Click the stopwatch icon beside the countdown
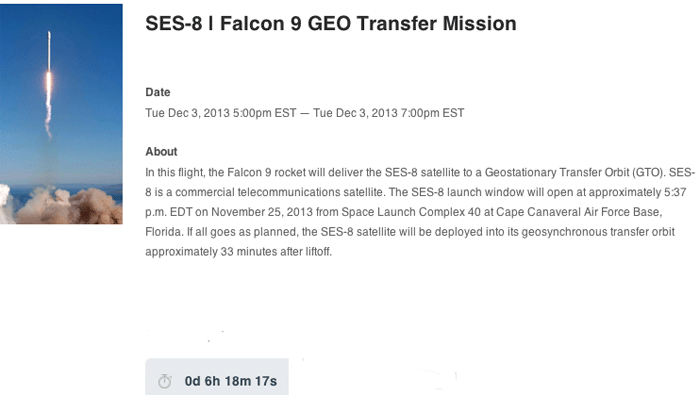Image resolution: width=700 pixels, height=395 pixels. click(x=165, y=381)
